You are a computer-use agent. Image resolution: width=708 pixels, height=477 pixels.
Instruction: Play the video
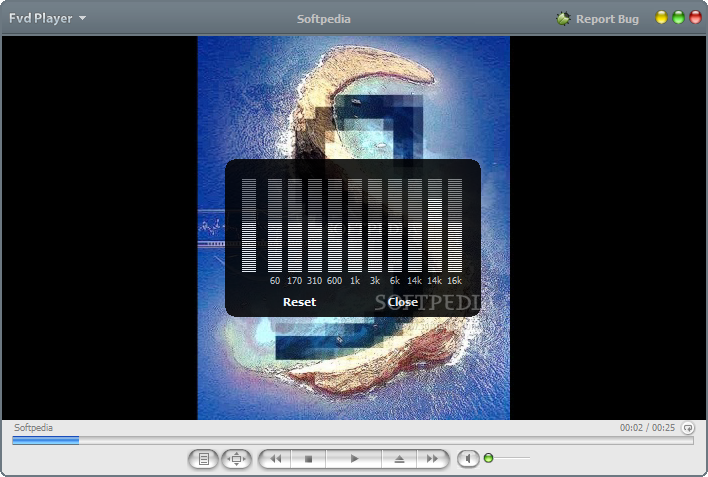[354, 459]
